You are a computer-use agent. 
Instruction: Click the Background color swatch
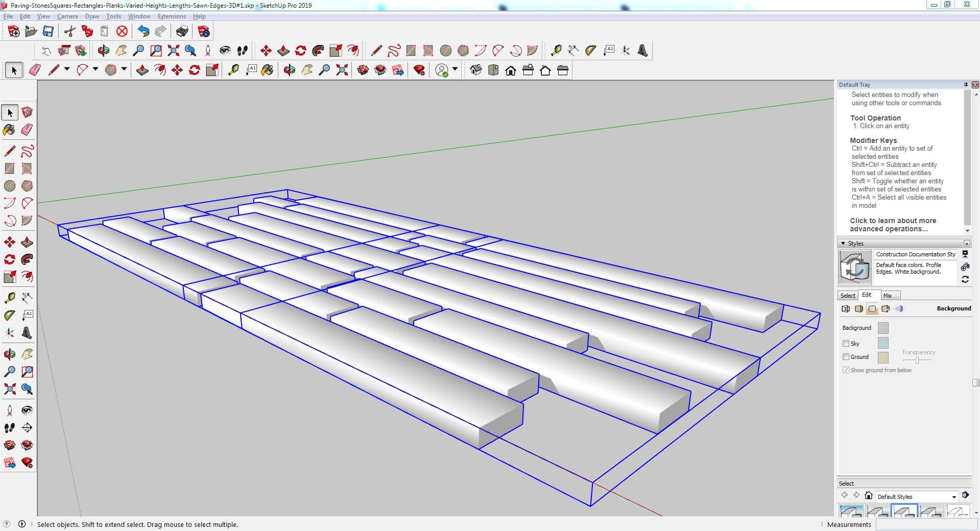[x=882, y=328]
